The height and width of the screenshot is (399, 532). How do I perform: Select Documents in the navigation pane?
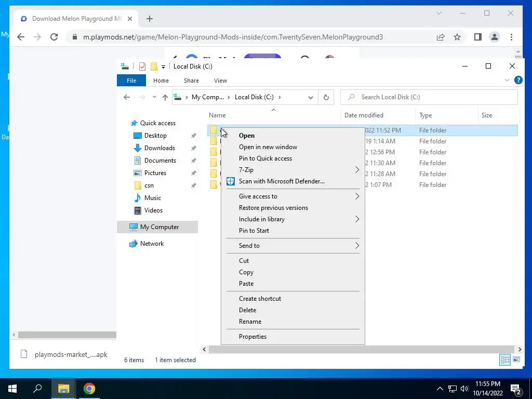[x=160, y=161]
